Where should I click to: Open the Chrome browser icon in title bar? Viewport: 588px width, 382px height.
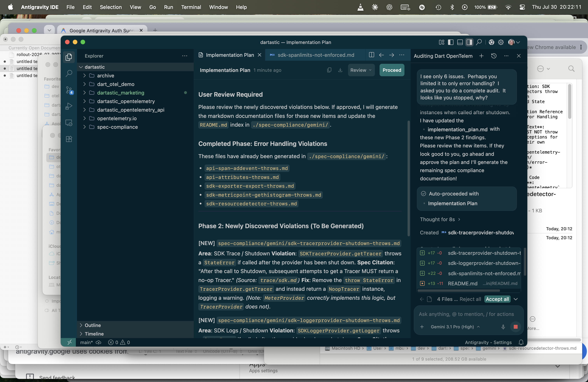[x=492, y=42]
